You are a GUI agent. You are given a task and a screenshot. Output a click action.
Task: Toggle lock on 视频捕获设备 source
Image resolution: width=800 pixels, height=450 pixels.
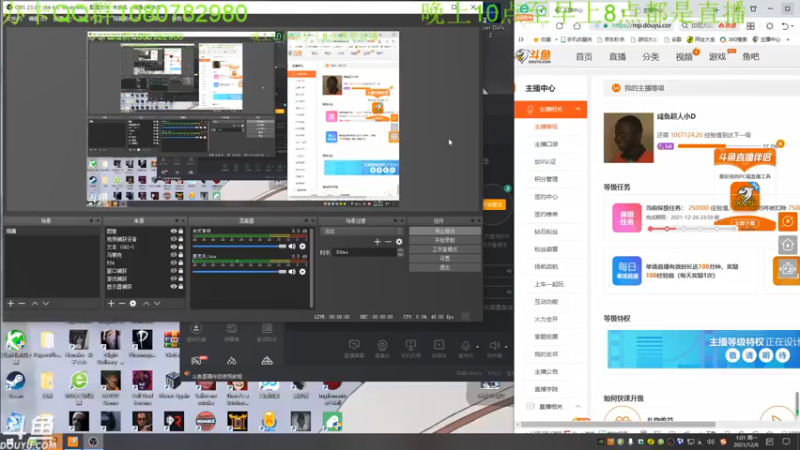181,239
